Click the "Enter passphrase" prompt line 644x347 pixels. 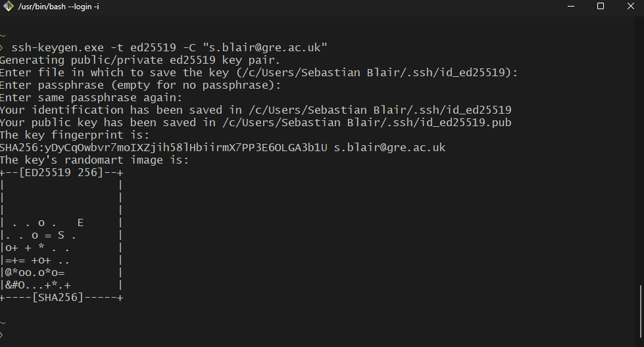pos(140,85)
